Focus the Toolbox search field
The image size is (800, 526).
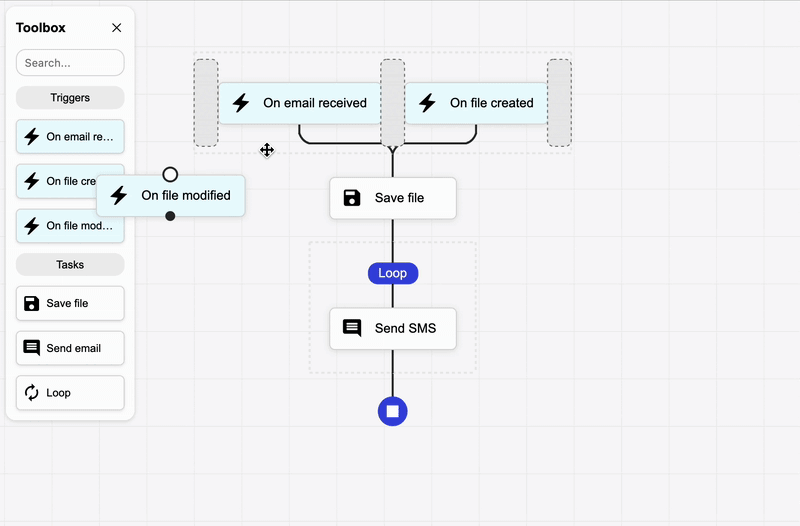pos(70,63)
